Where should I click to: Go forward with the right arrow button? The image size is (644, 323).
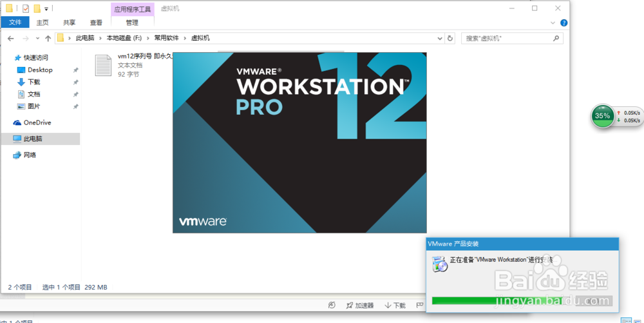click(26, 38)
